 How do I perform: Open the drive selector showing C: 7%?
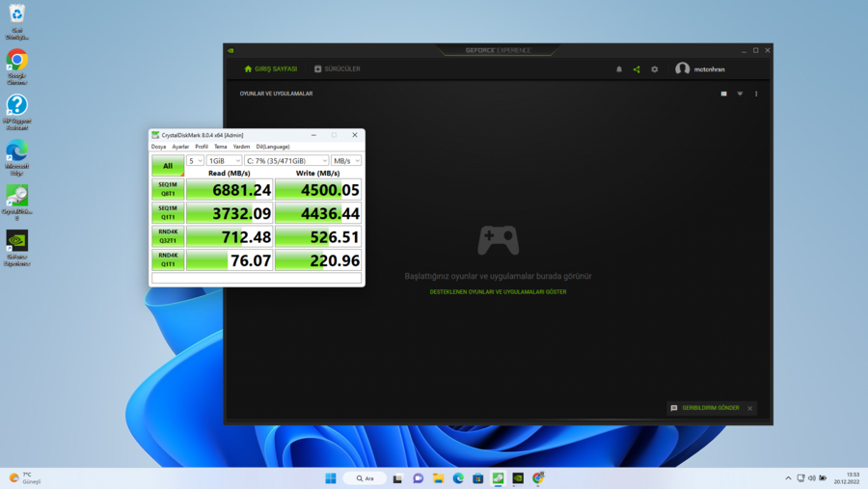point(286,161)
